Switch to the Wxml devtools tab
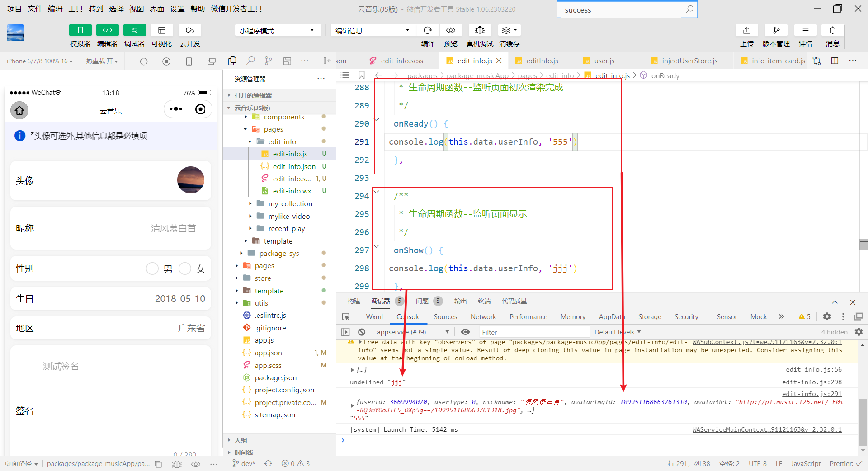This screenshot has height=471, width=868. coord(374,317)
